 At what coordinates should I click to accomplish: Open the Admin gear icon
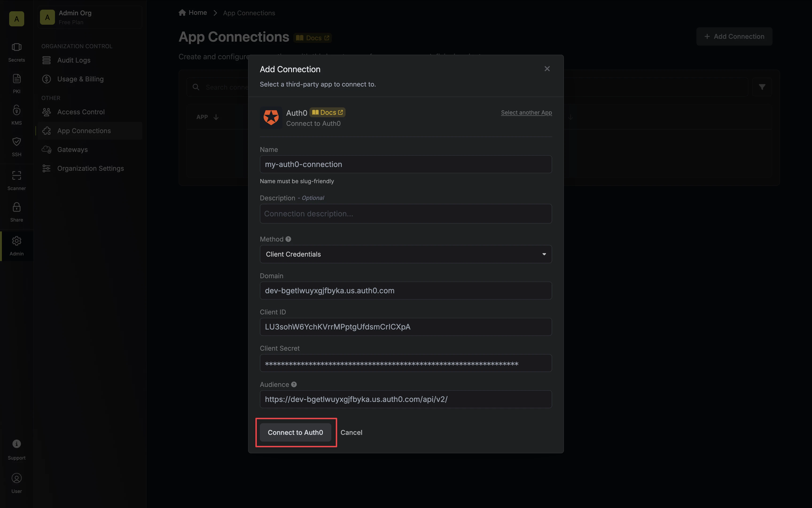click(x=16, y=241)
